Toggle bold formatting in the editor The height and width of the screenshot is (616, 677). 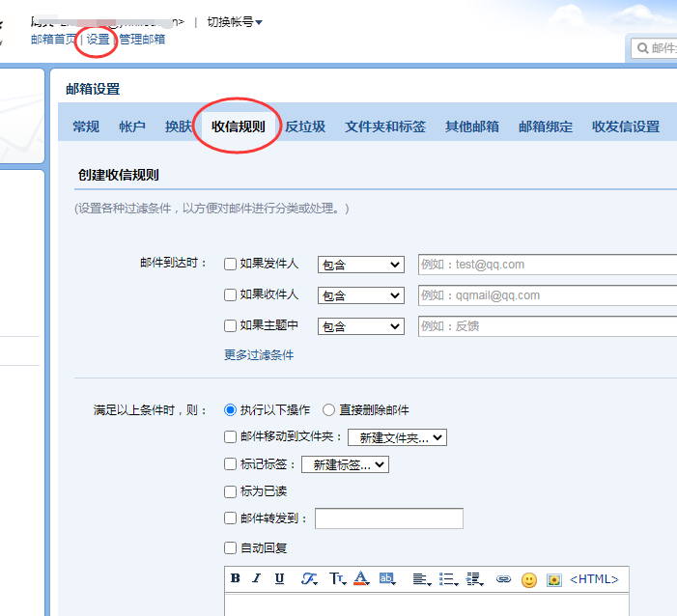pyautogui.click(x=236, y=579)
